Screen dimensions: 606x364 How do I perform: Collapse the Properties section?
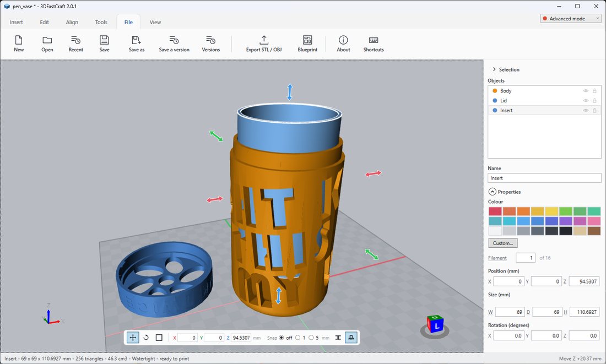coord(493,192)
